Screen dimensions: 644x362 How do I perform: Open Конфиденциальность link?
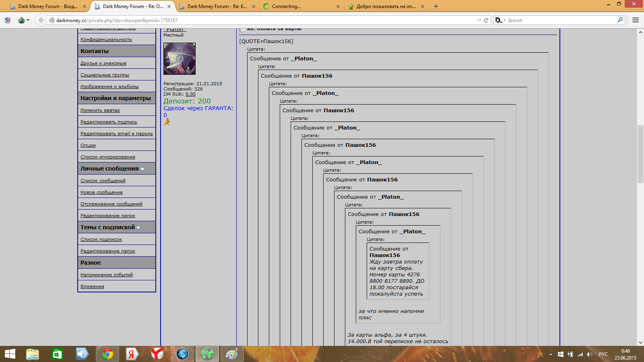coord(106,39)
